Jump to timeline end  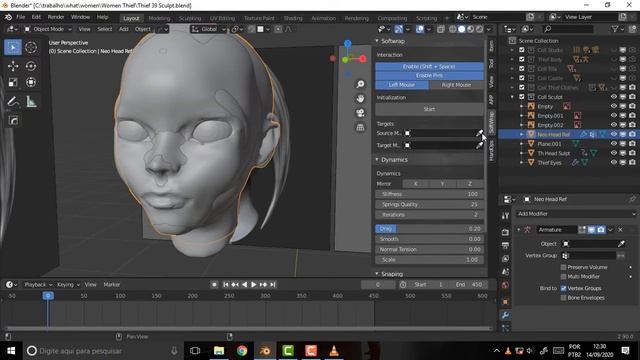(x=273, y=284)
